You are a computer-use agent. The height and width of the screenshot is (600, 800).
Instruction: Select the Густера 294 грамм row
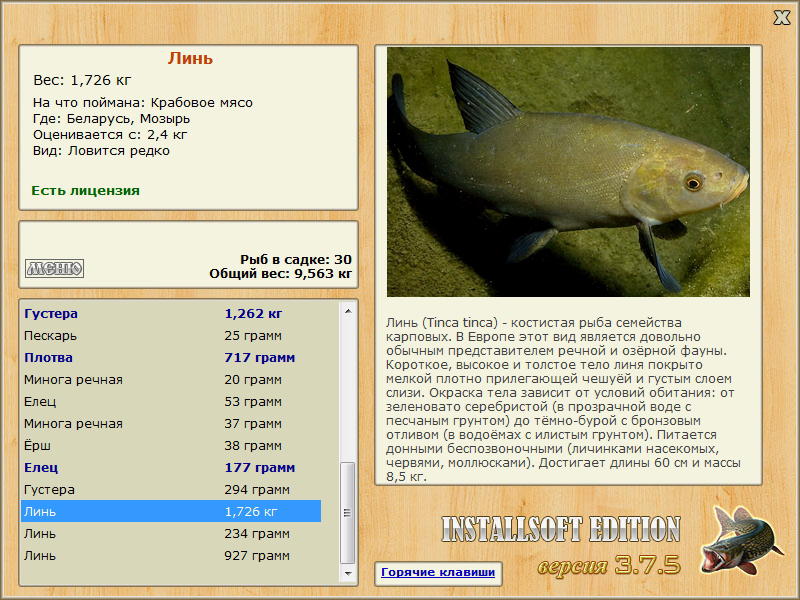click(171, 489)
